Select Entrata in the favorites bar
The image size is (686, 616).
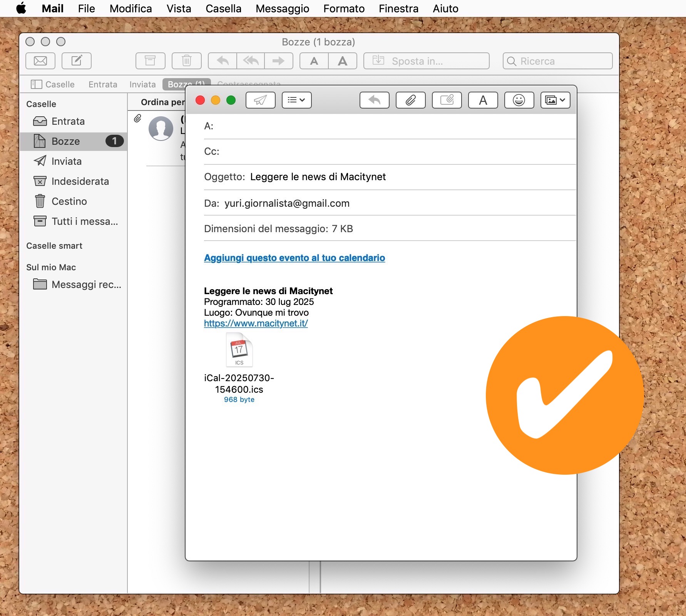coord(103,84)
